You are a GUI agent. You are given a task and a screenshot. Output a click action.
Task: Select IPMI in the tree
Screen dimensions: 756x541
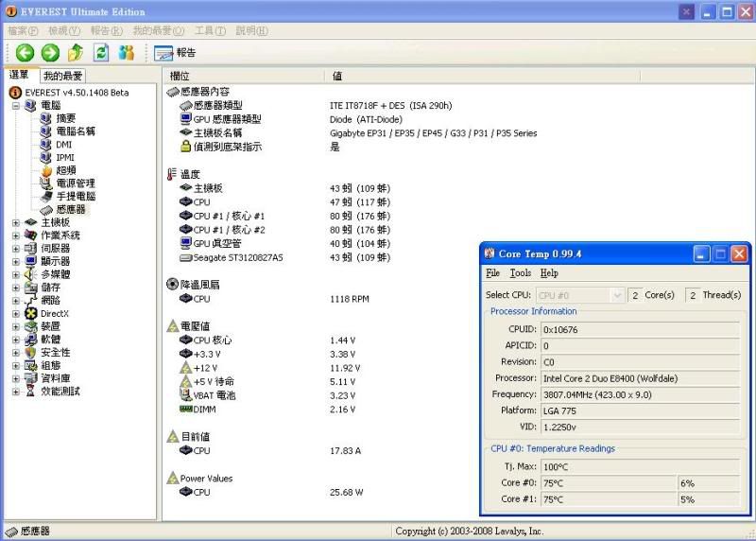pyautogui.click(x=65, y=157)
